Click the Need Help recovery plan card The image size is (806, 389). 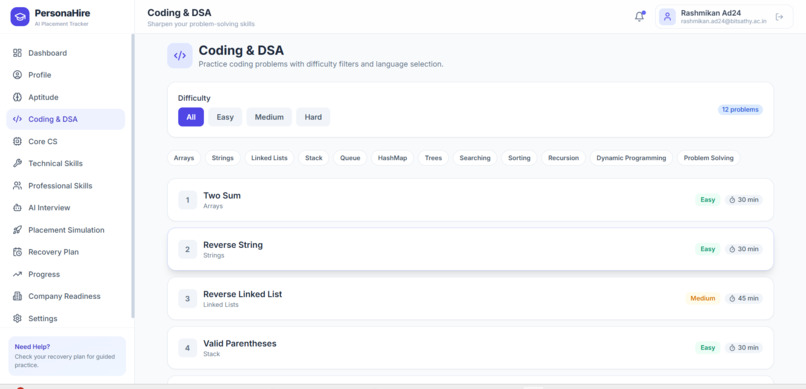pyautogui.click(x=67, y=356)
